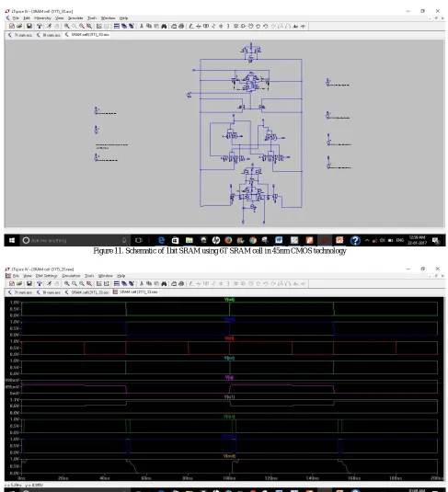448x492 pixels.
Task: Zoom in icon in lower waveform window toolbar
Action: [67, 283]
